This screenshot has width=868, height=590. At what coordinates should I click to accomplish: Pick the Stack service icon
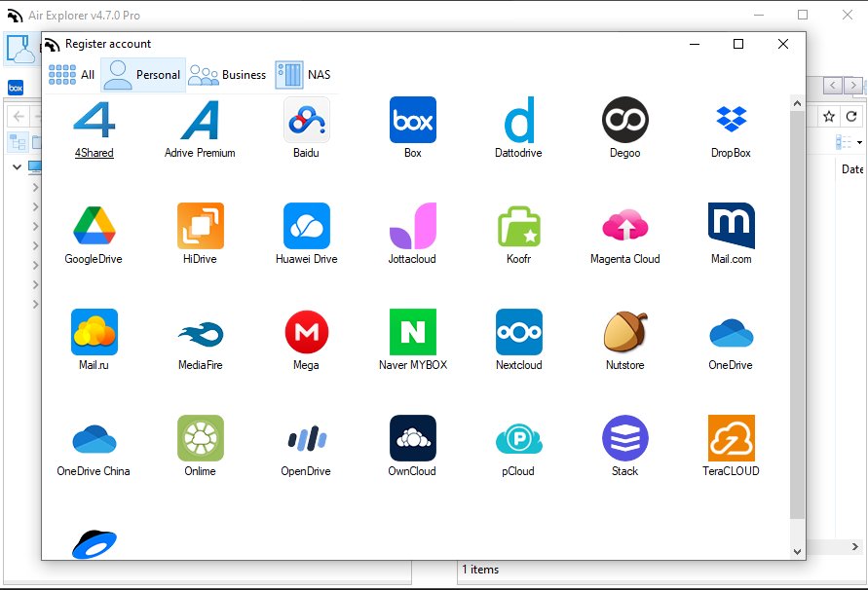pos(625,438)
